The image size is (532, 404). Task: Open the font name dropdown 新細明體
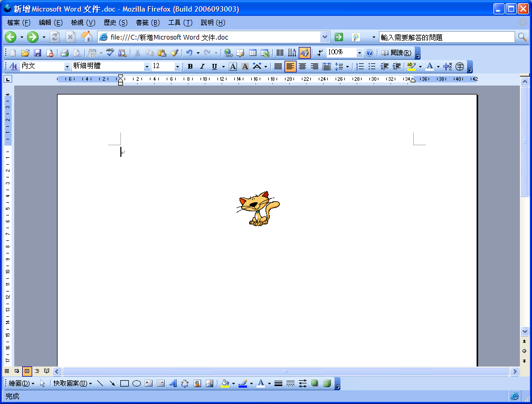(147, 67)
